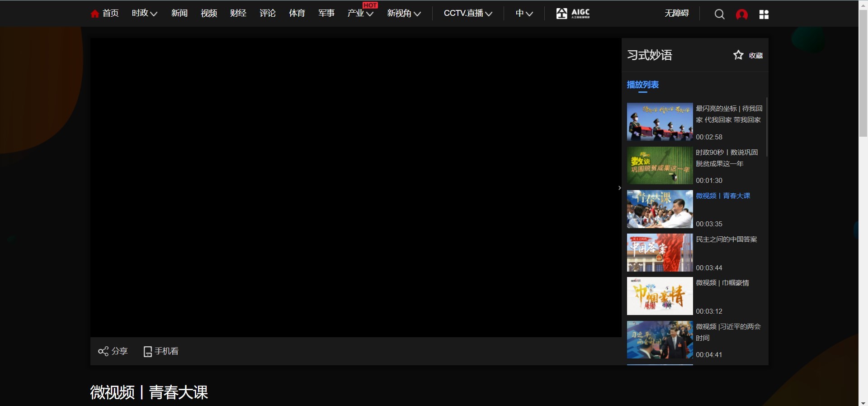
Task: Click the black video player area
Action: [x=356, y=187]
